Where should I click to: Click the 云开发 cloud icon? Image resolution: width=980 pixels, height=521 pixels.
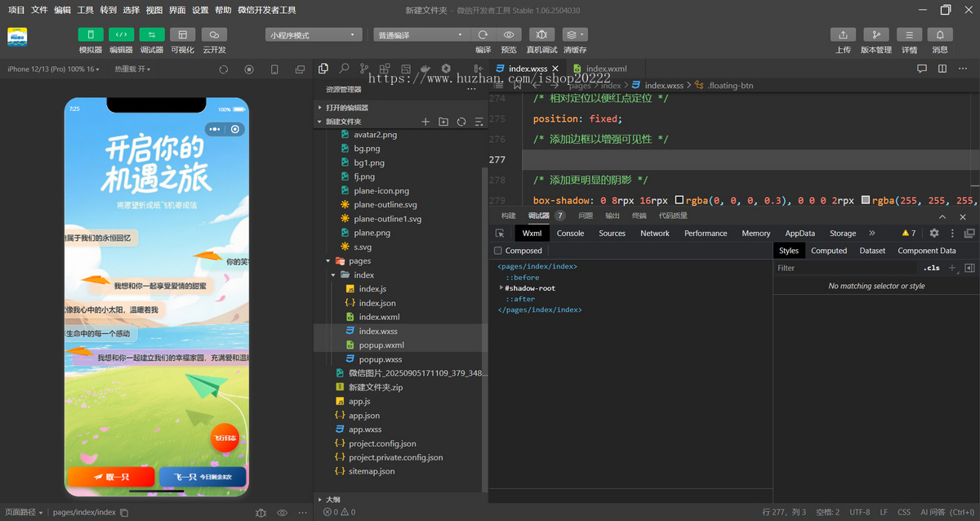click(214, 35)
